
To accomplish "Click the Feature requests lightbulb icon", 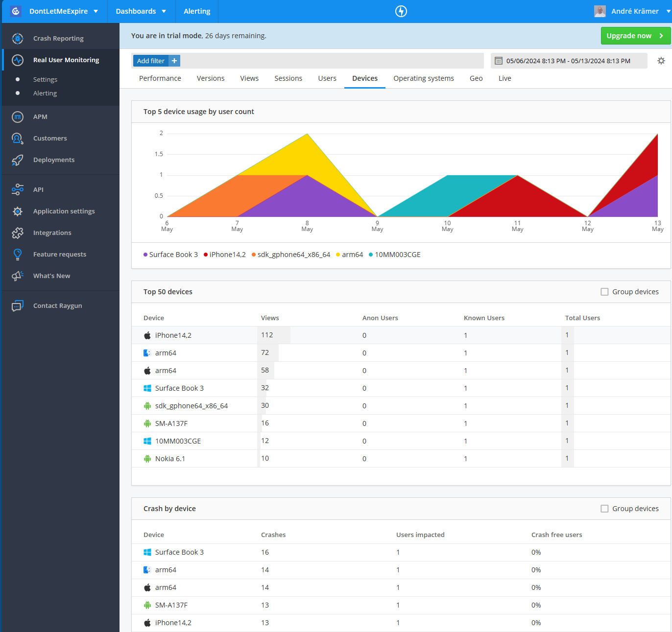I will click(x=17, y=254).
